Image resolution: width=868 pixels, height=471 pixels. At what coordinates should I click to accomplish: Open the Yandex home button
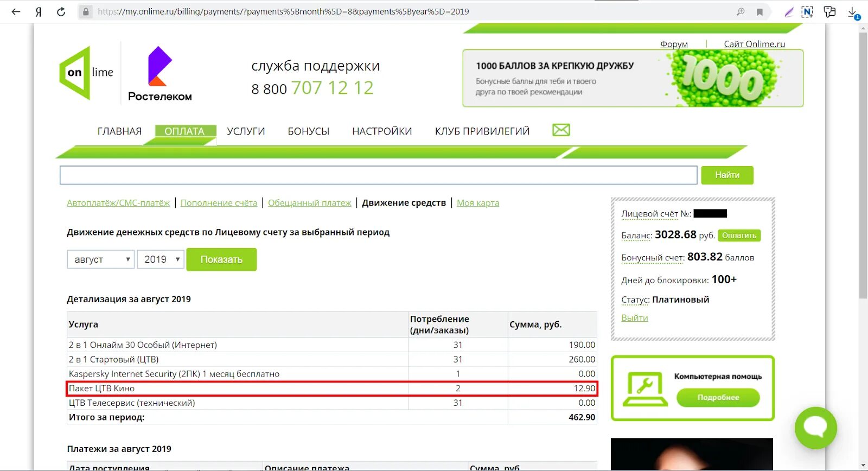(x=39, y=11)
